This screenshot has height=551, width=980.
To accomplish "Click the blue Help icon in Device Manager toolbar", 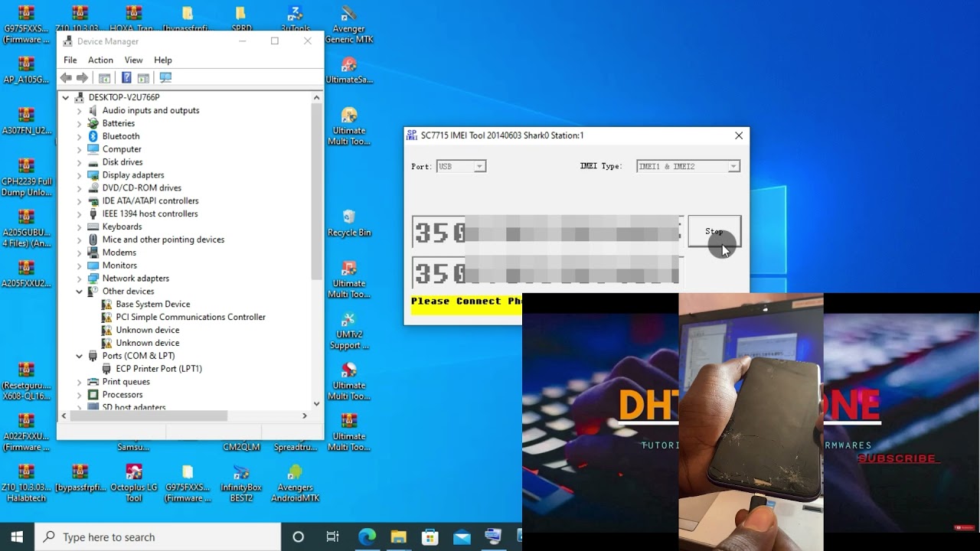I will click(x=126, y=78).
